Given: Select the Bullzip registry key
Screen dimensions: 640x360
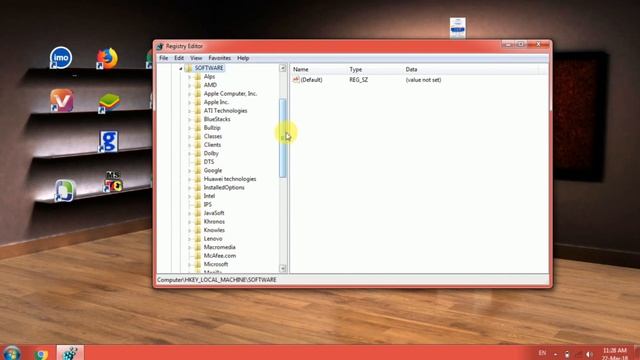Looking at the screenshot, I should coord(212,128).
